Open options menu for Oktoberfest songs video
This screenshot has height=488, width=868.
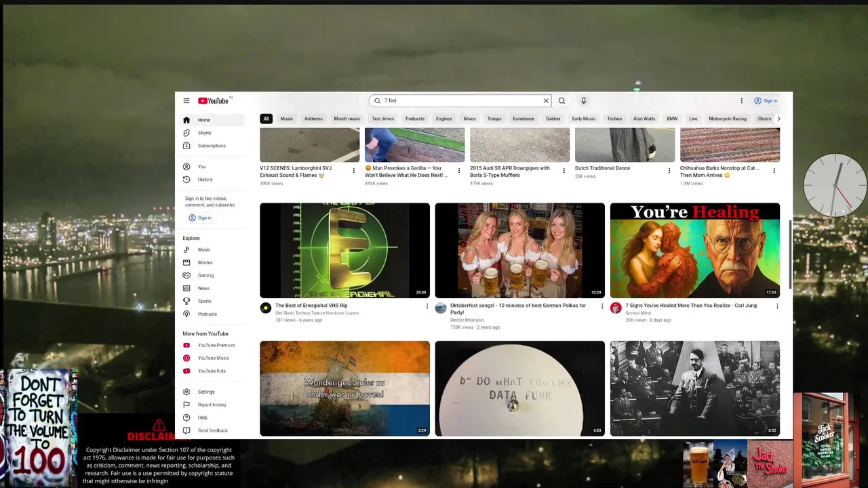click(x=602, y=306)
